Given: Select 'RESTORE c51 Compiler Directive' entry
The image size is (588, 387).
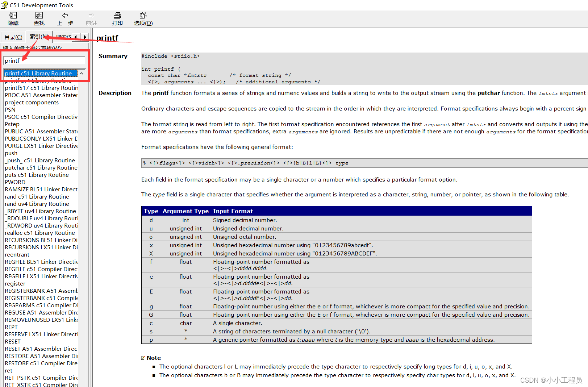Looking at the screenshot, I should coord(41,363).
